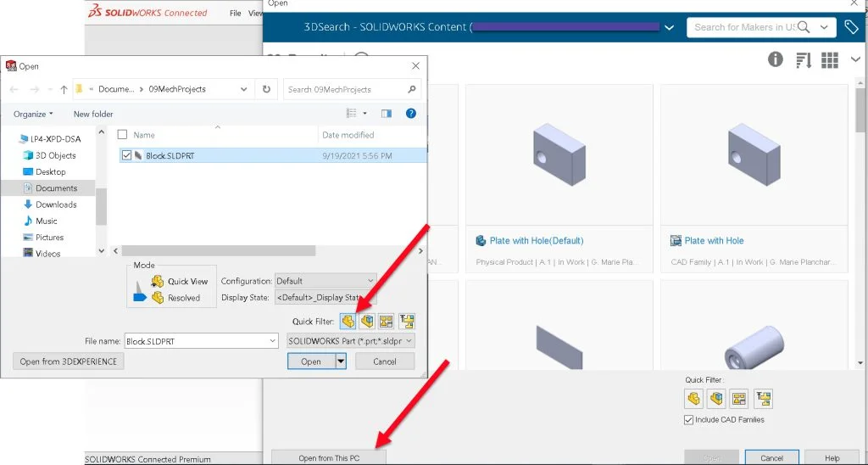Expand the Organize menu

point(33,115)
